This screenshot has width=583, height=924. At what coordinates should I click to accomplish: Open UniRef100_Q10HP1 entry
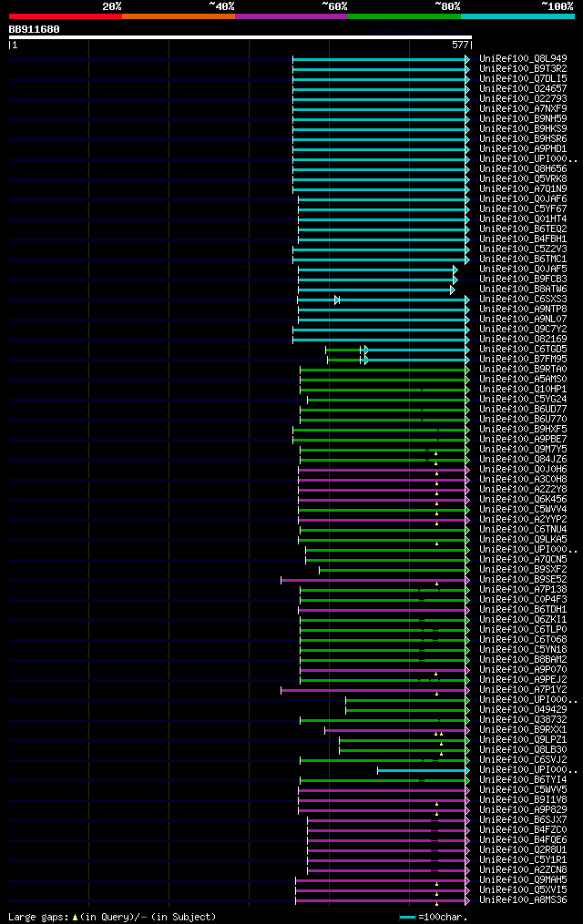[523, 390]
